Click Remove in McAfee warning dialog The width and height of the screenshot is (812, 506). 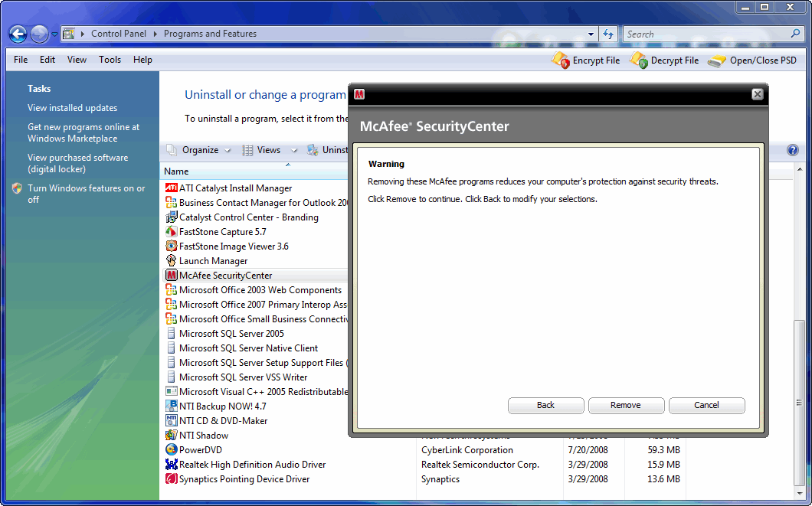click(626, 405)
